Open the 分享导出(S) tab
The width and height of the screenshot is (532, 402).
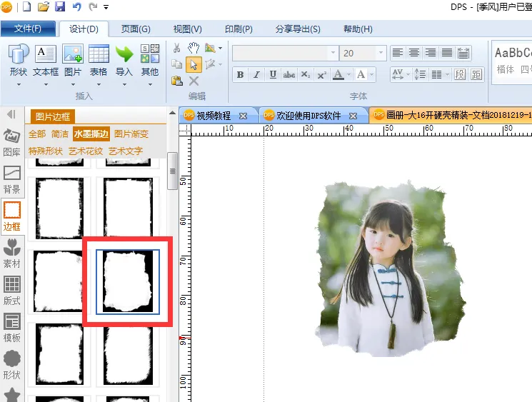298,29
